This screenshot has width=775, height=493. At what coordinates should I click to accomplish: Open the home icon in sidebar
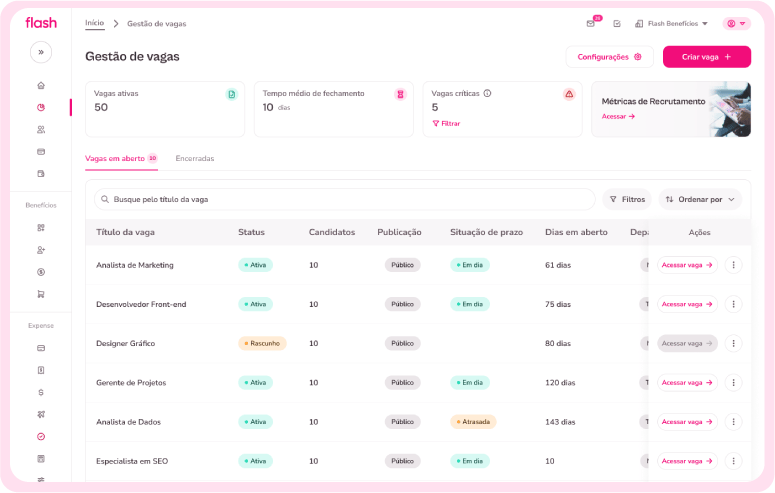pyautogui.click(x=41, y=85)
